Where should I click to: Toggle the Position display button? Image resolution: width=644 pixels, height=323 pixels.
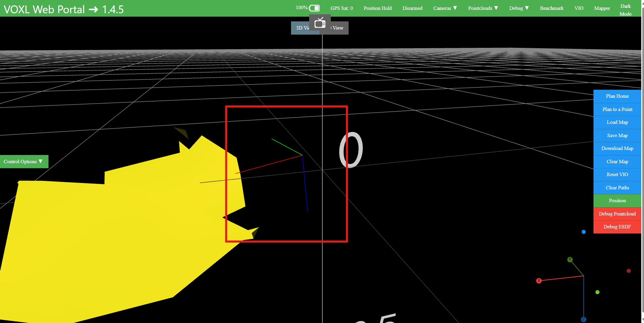click(617, 201)
